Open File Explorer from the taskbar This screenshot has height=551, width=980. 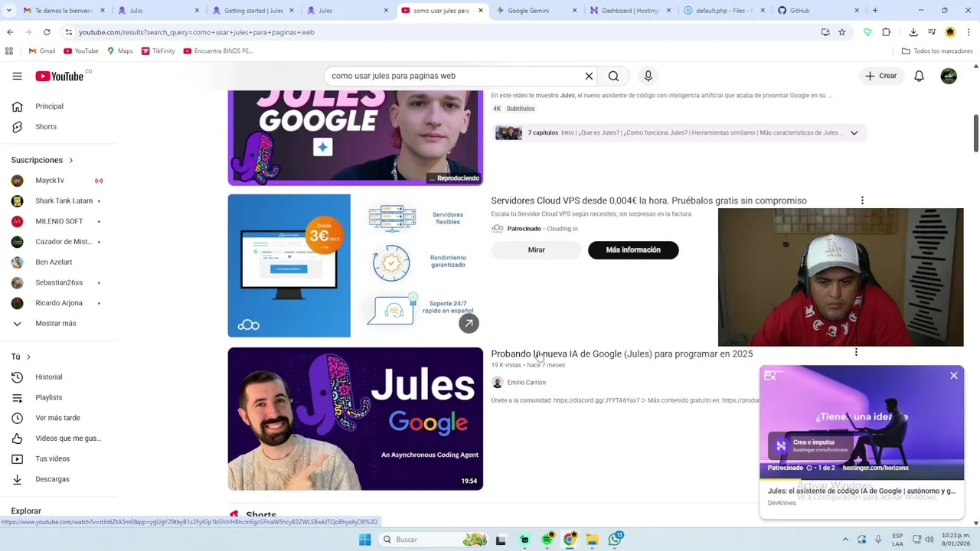click(x=592, y=540)
